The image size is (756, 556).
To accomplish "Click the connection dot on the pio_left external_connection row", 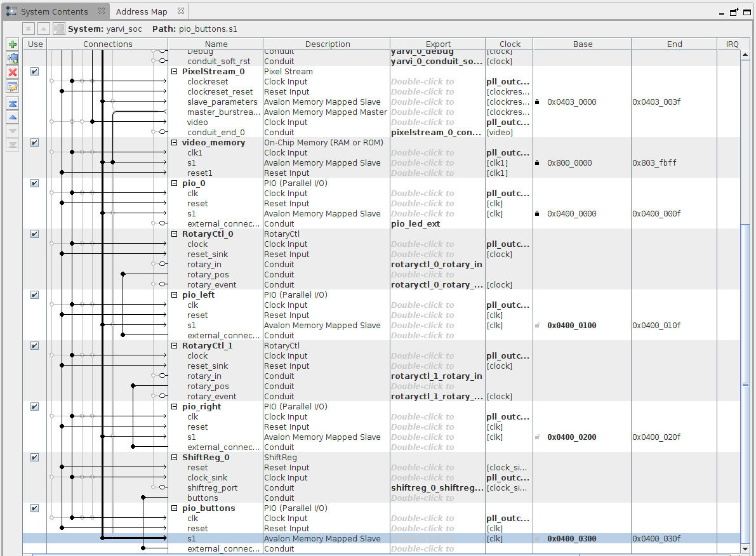I will coord(123,334).
